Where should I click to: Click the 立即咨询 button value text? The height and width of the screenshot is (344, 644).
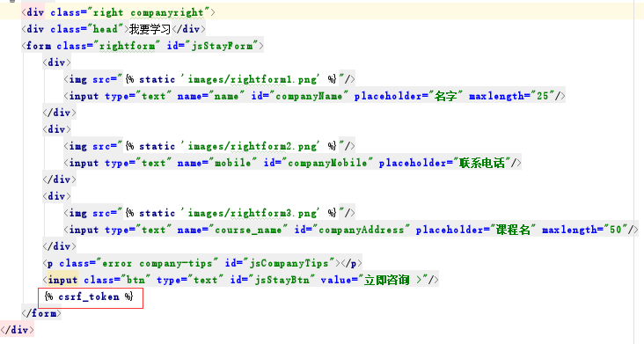click(387, 280)
